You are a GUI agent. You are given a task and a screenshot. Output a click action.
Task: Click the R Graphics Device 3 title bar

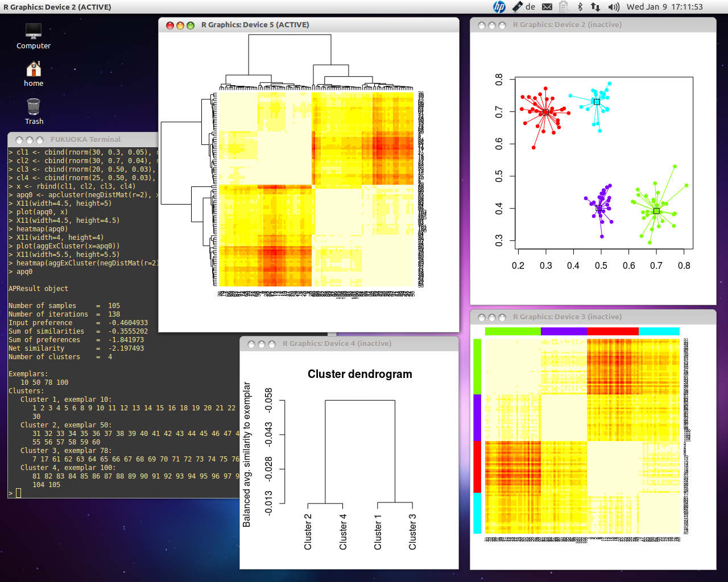point(567,317)
